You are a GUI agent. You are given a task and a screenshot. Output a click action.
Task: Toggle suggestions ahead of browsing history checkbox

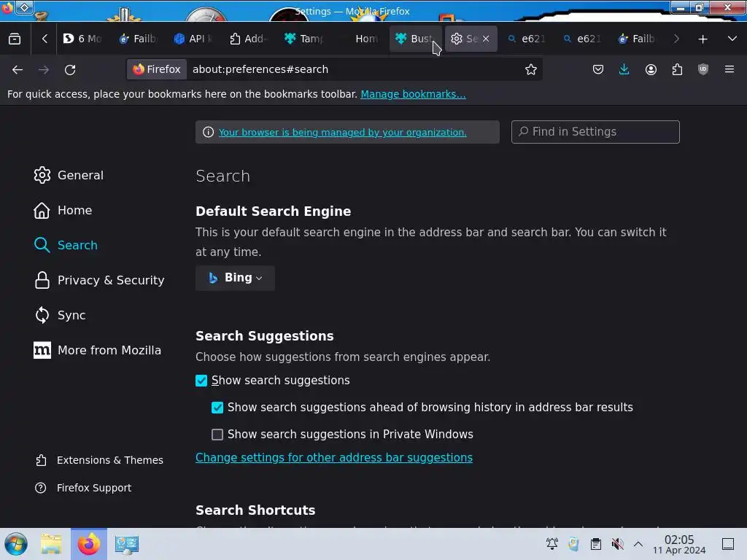pyautogui.click(x=217, y=408)
